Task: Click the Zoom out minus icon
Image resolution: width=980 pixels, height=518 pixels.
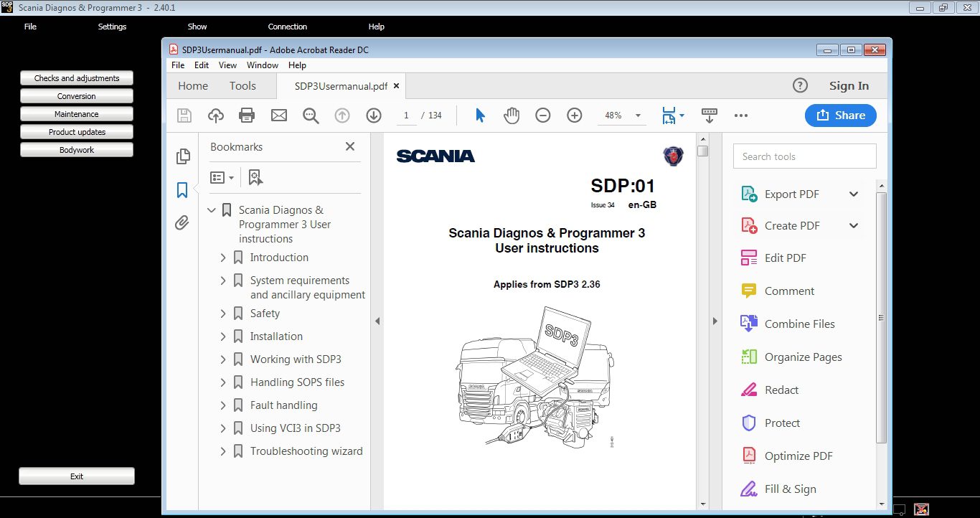Action: pos(542,115)
